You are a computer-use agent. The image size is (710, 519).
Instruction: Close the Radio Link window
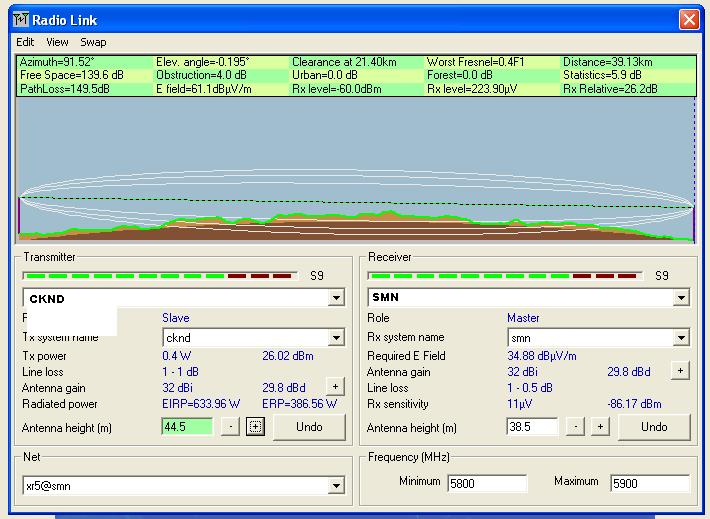pos(689,20)
